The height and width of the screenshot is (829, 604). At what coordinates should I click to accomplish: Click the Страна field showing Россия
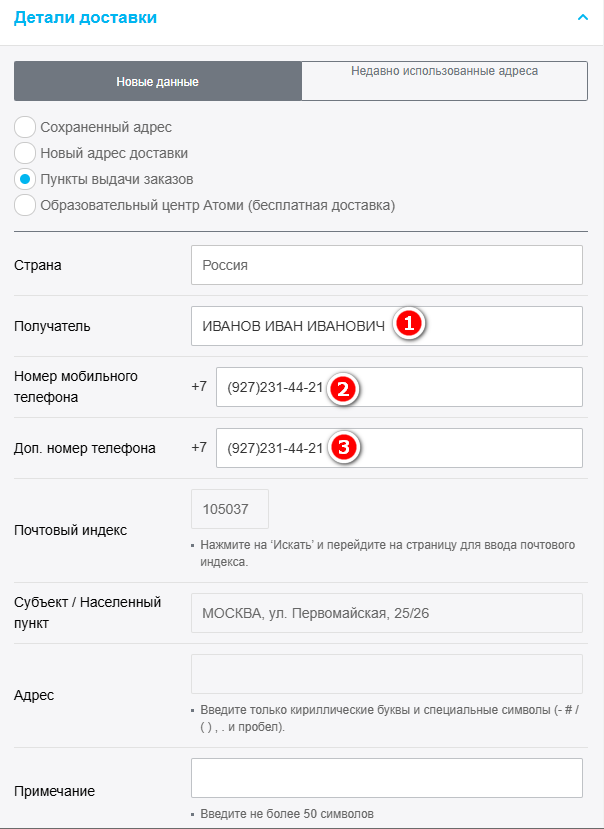tap(386, 266)
